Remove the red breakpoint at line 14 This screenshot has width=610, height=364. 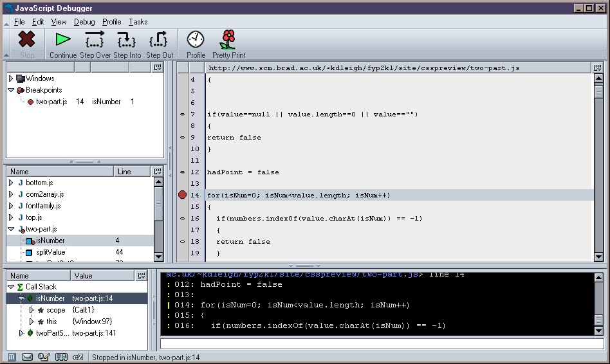click(183, 195)
